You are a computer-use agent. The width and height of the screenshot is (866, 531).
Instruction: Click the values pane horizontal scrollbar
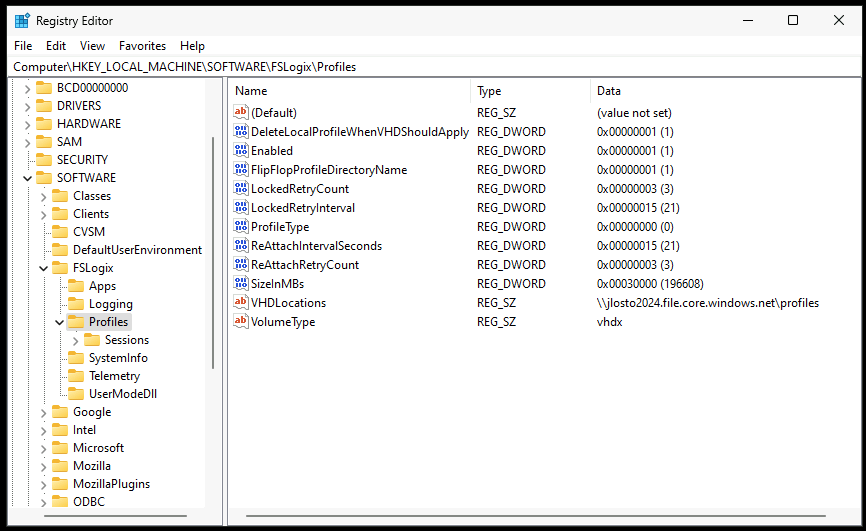[x=536, y=516]
